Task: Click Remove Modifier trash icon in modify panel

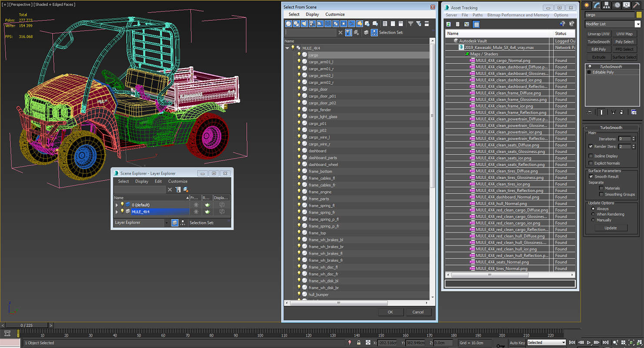Action: click(621, 112)
